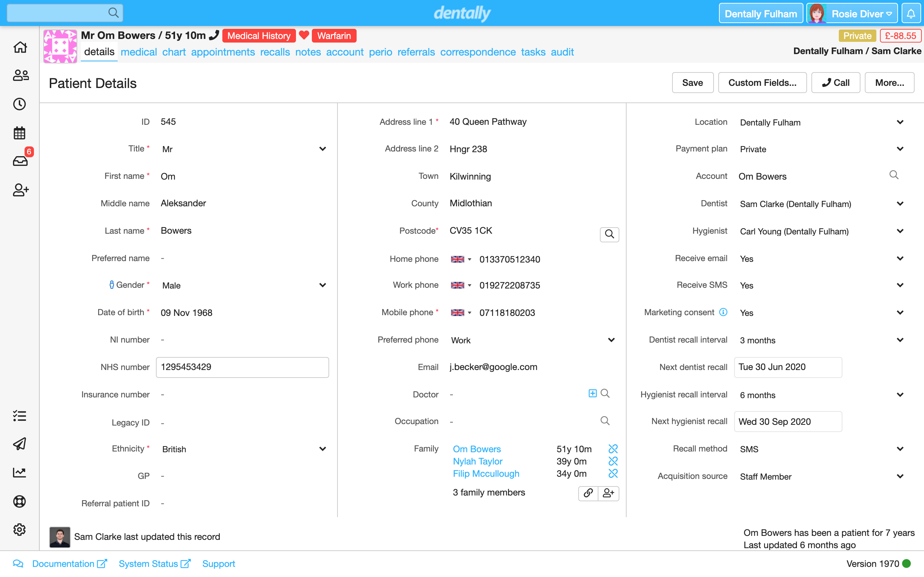This screenshot has height=577, width=924.
Task: Open the calendar from sidebar
Action: pos(20,133)
